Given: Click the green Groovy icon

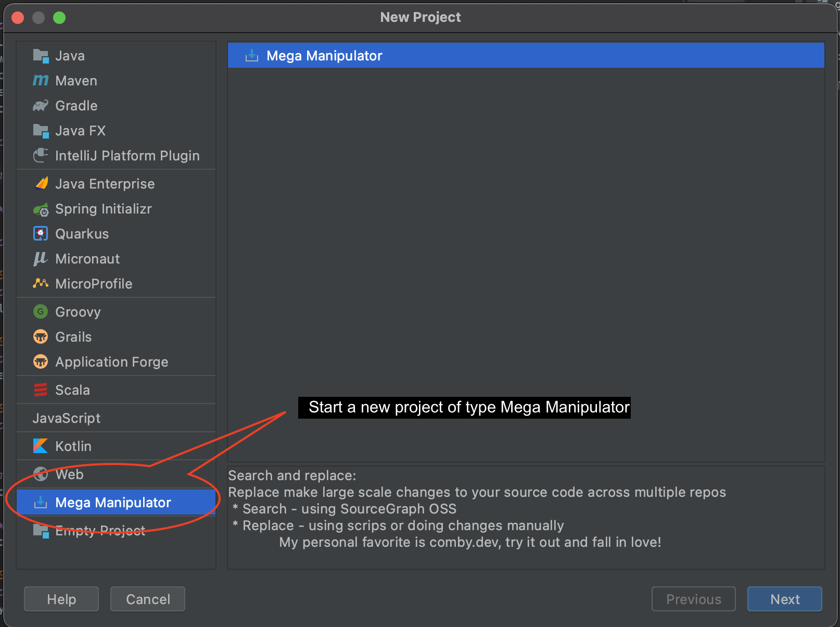Looking at the screenshot, I should click(41, 311).
